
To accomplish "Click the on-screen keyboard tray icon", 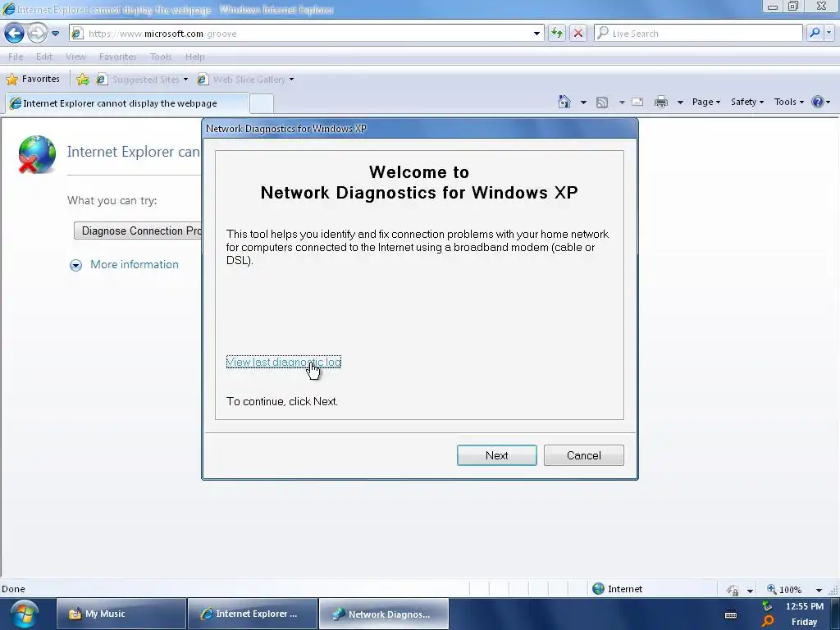I will pyautogui.click(x=731, y=615).
